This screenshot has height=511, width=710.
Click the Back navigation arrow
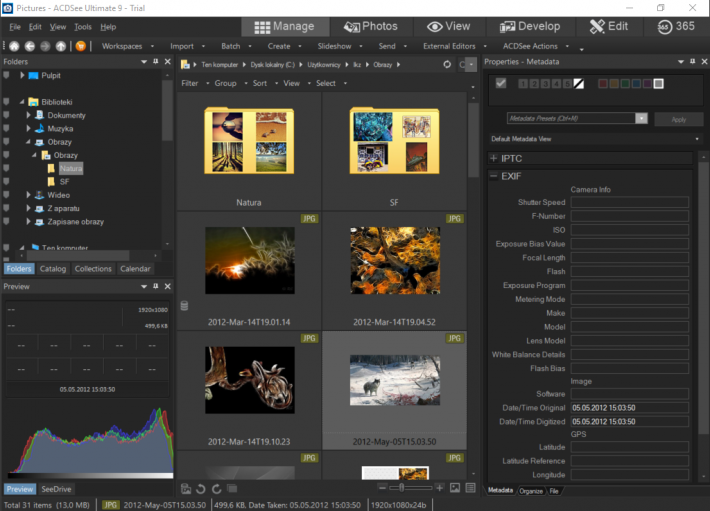tap(30, 46)
